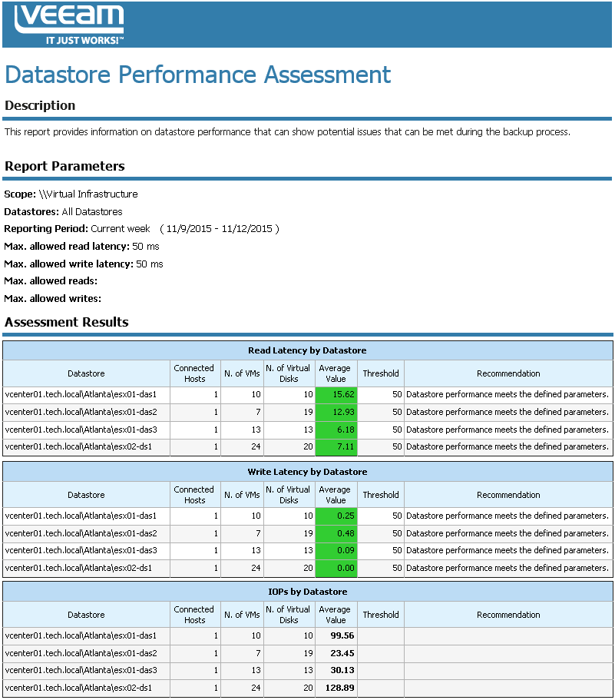Select IOPs value 99.56

[x=342, y=635]
